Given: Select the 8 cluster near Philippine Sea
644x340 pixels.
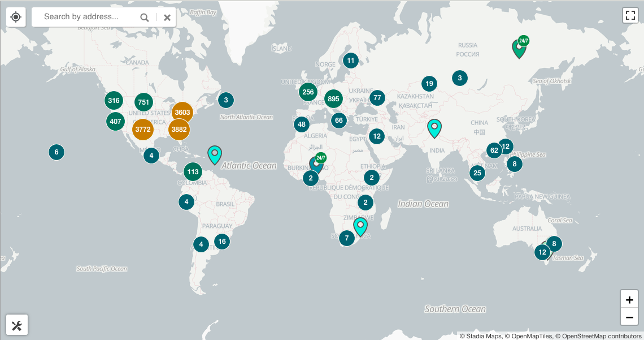Looking at the screenshot, I should 515,164.
